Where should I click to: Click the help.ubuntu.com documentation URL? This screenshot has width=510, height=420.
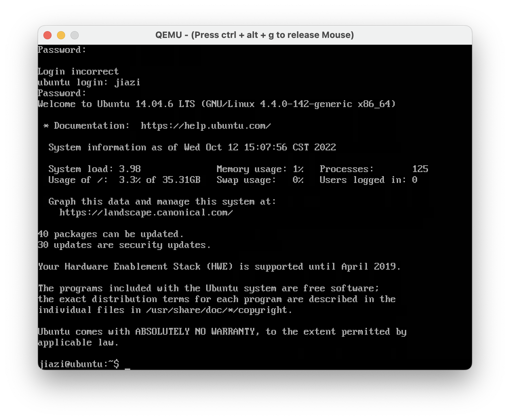point(206,126)
